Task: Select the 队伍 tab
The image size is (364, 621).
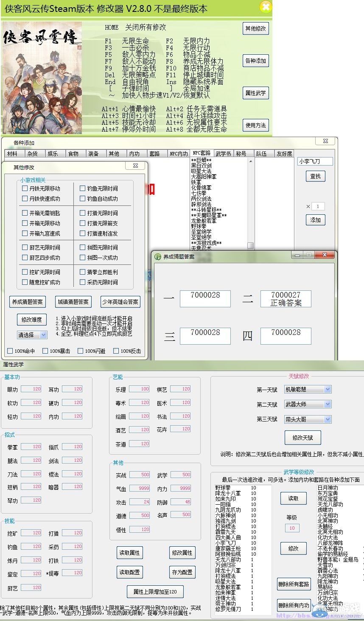Action: point(263,154)
